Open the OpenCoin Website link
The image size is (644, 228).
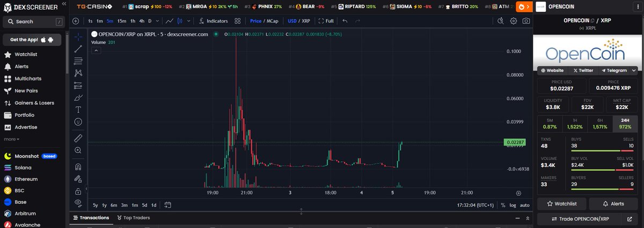552,70
